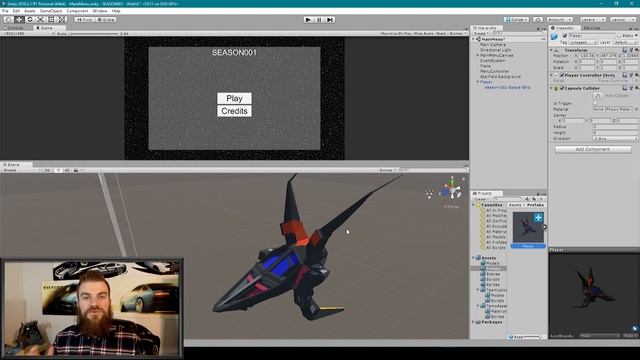Open the Layer dropdown in Inspector

pos(625,42)
